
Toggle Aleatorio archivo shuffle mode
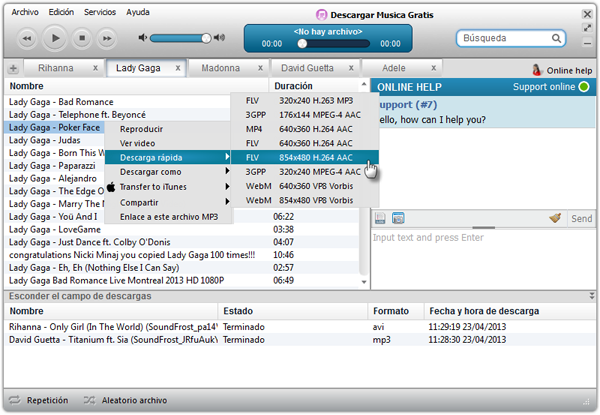click(126, 400)
